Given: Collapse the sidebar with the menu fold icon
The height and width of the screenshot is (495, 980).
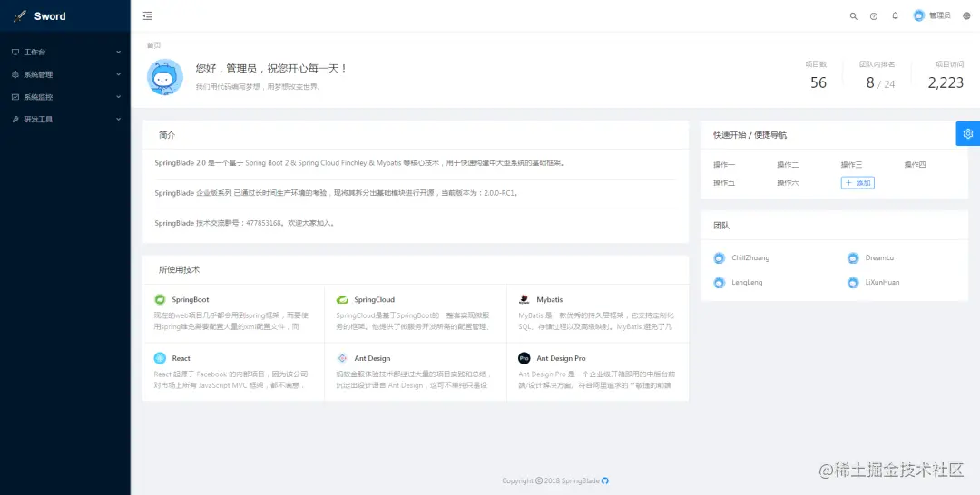Looking at the screenshot, I should click(x=148, y=16).
